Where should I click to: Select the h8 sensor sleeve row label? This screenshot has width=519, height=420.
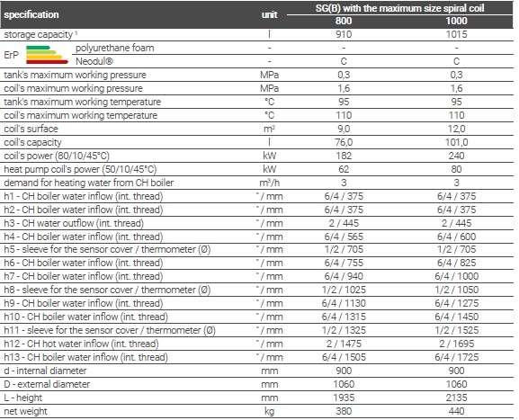pos(107,290)
